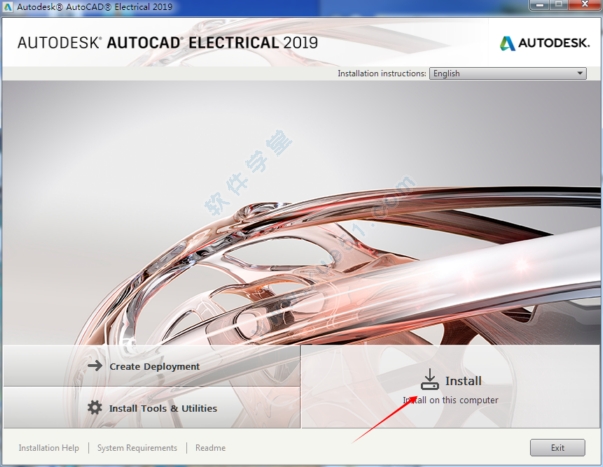603x467 pixels.
Task: Click the Create Deployment arrow icon
Action: (95, 366)
